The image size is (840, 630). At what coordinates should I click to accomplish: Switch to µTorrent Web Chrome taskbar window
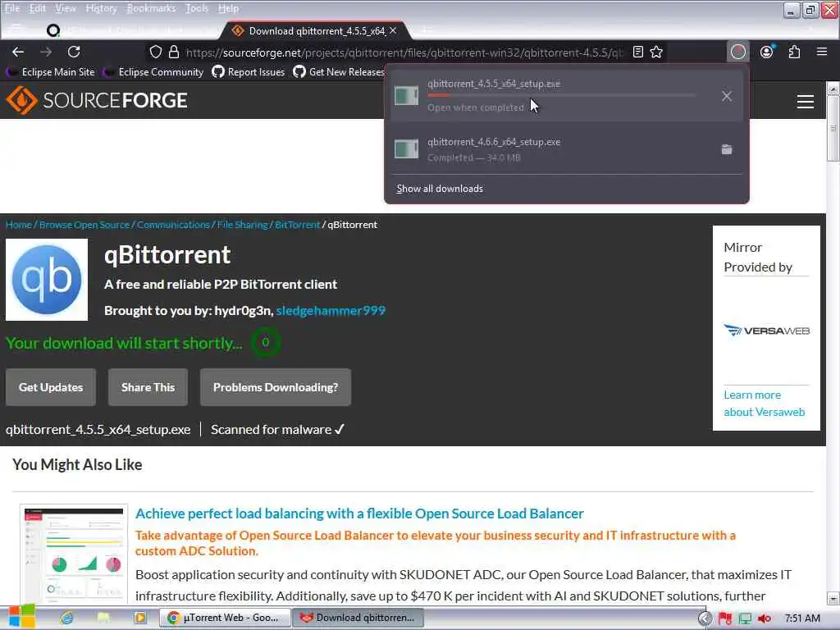tap(225, 618)
